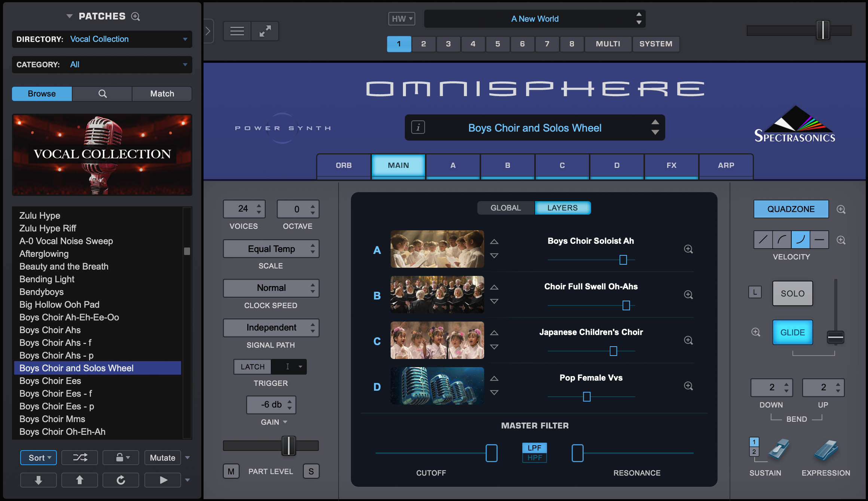Switch the master filter to HPF

pyautogui.click(x=535, y=457)
